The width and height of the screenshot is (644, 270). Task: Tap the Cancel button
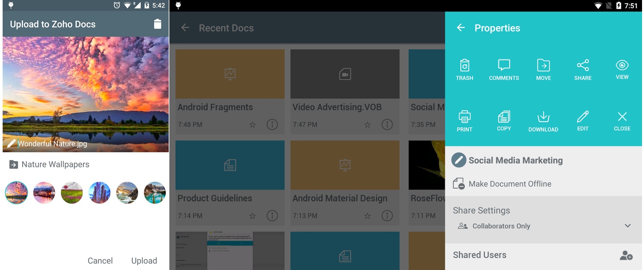100,260
